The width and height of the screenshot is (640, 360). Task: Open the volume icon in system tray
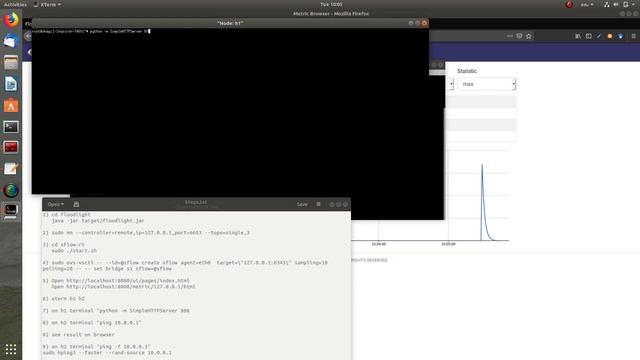(616, 4)
